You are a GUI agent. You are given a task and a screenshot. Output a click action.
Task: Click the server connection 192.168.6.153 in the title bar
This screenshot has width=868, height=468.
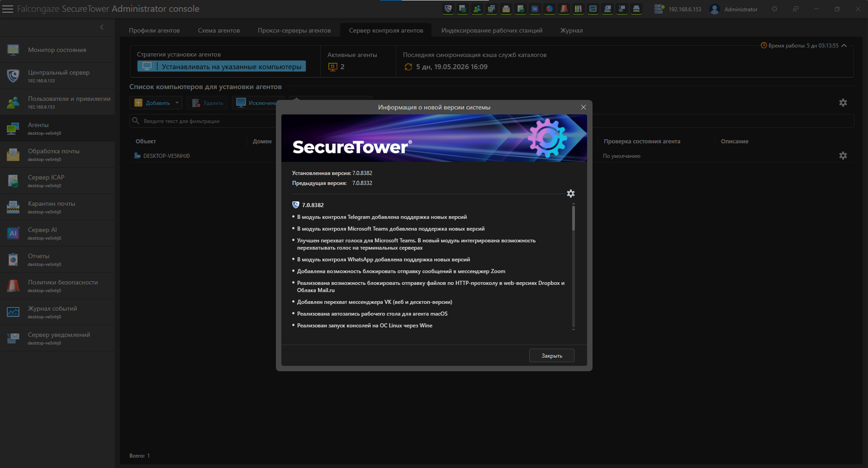[x=678, y=9]
